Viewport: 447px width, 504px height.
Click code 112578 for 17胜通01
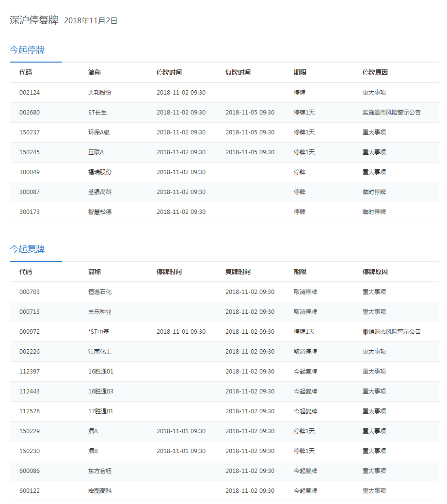click(30, 411)
